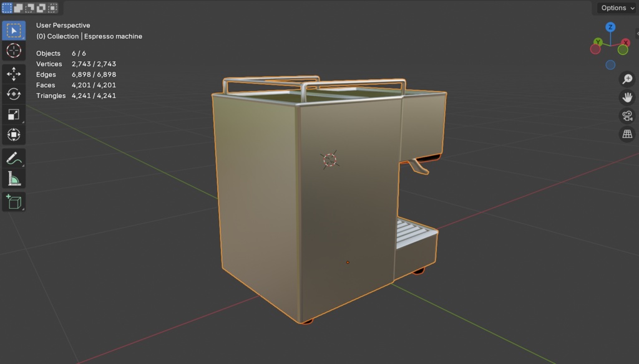Switch to camera view via camera icon

626,115
